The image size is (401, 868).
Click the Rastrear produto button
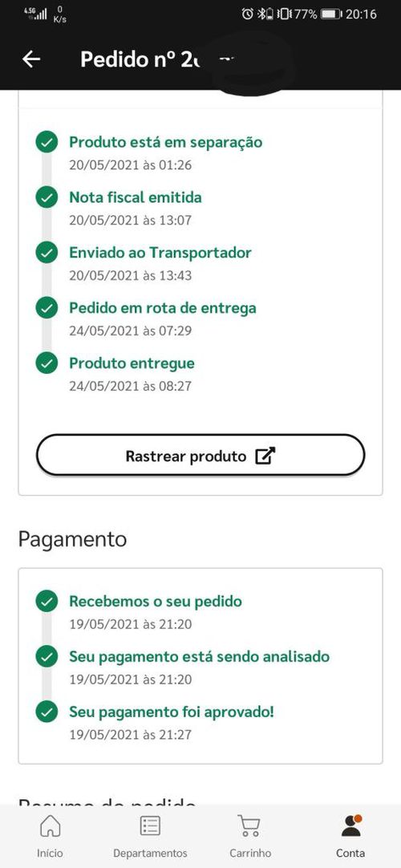200,455
